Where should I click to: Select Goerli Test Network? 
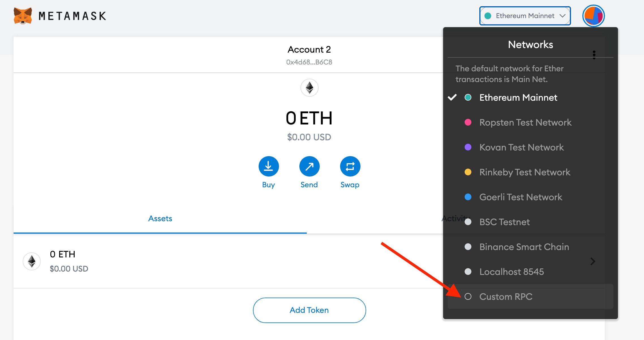(x=520, y=197)
